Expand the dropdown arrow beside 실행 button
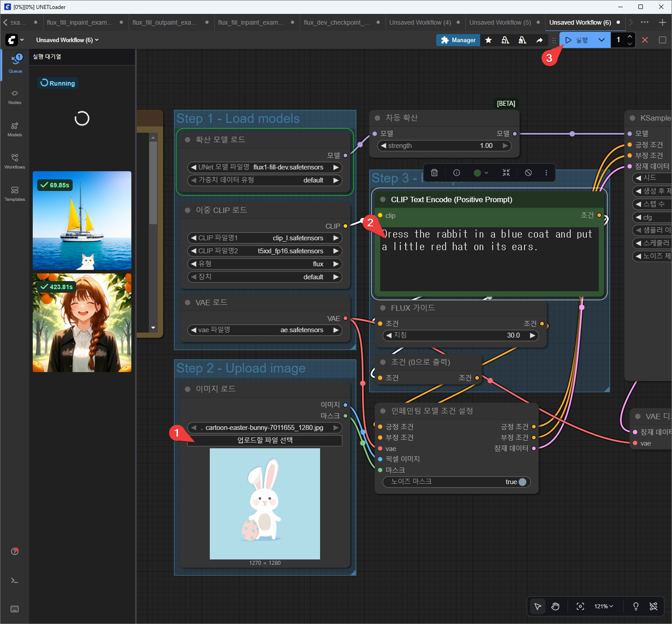 (601, 40)
